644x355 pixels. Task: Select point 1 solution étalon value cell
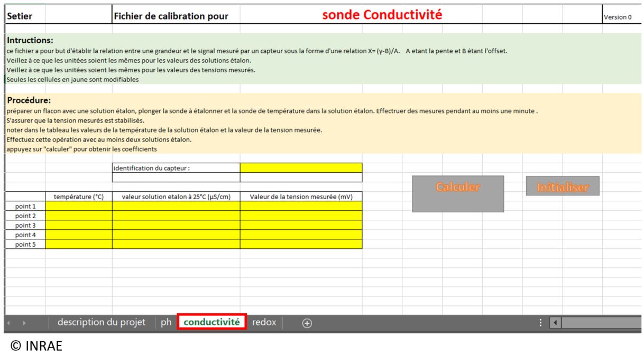click(176, 206)
